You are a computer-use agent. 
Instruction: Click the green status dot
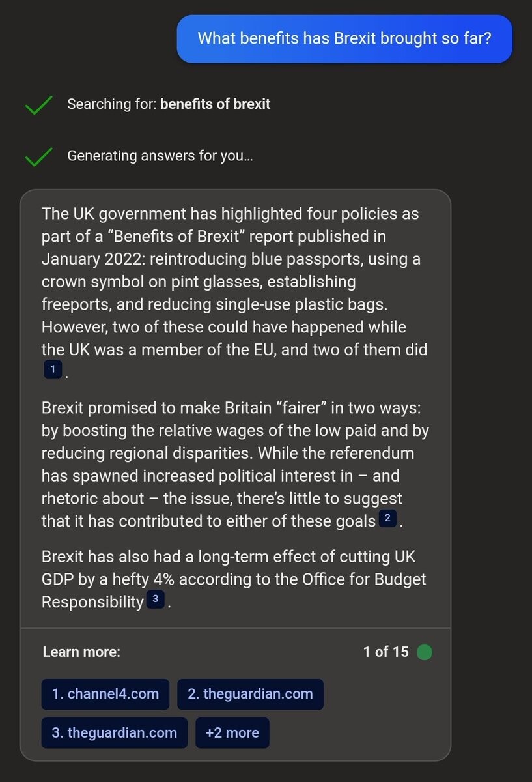point(424,652)
